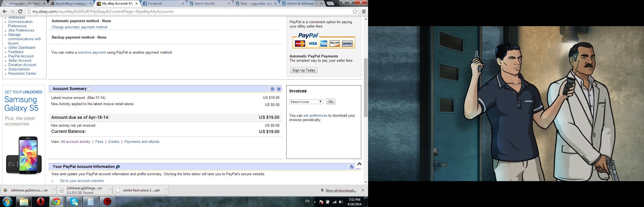Launch Opera browser from the taskbar
This screenshot has height=207, width=644.
point(41,202)
